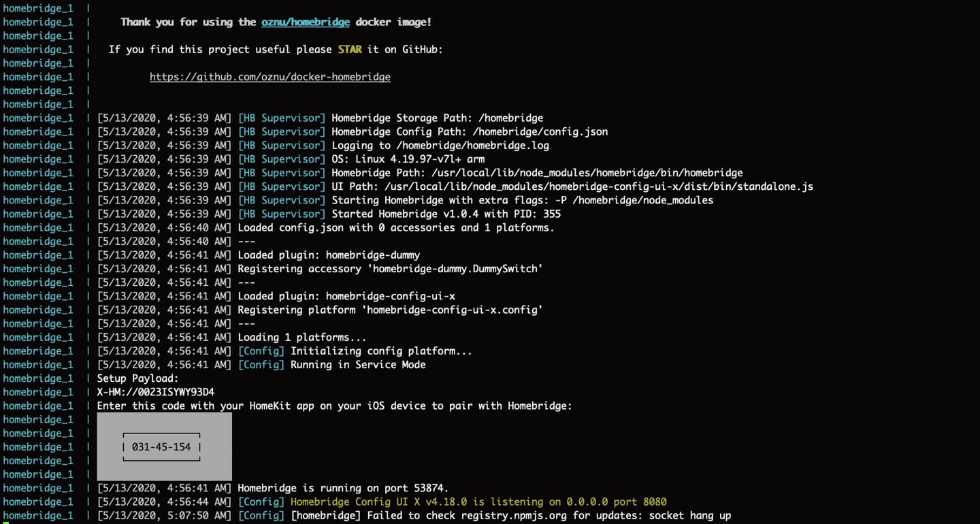Click the first homebridge_1 container label

pyautogui.click(x=37, y=8)
